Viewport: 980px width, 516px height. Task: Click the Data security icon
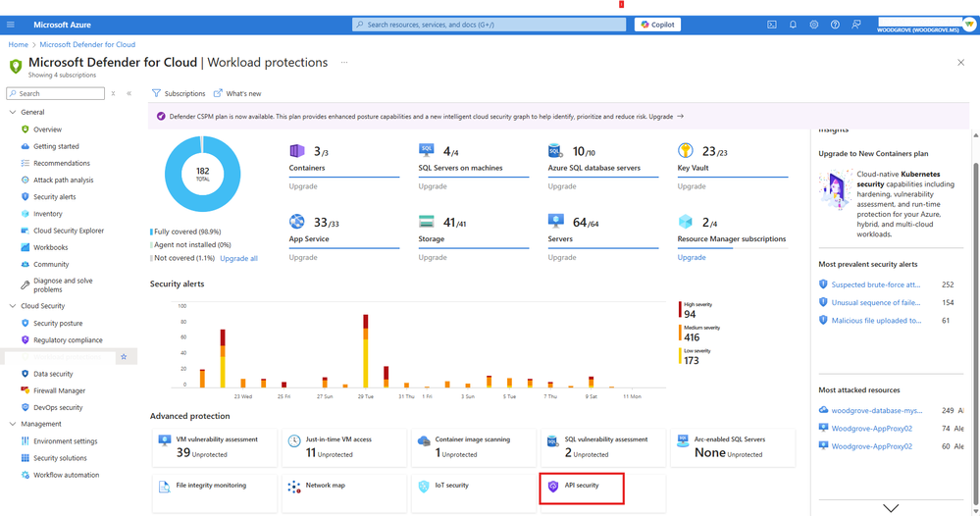click(x=25, y=374)
